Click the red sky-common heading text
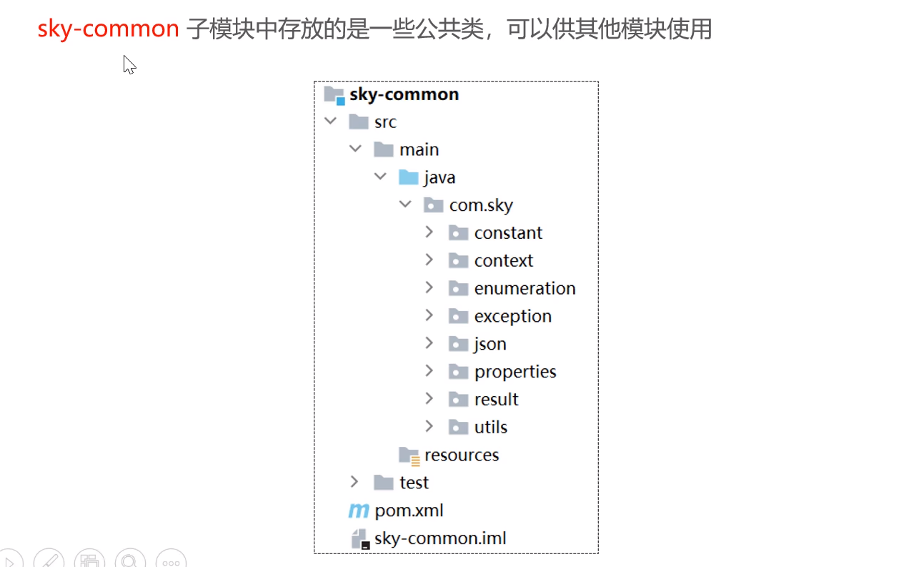 pyautogui.click(x=109, y=29)
